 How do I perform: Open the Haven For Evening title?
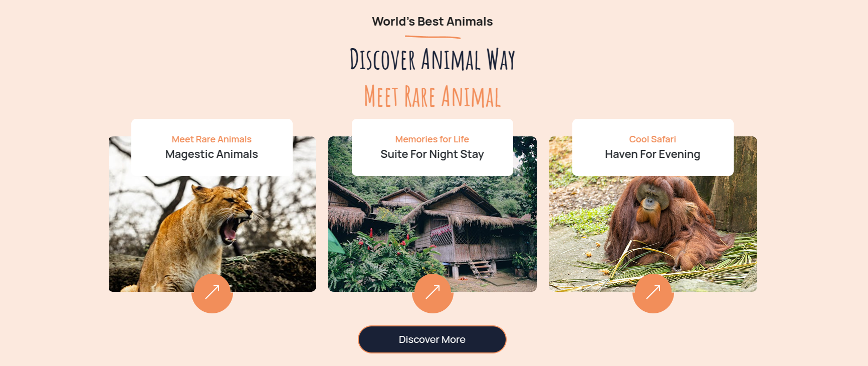tap(653, 154)
